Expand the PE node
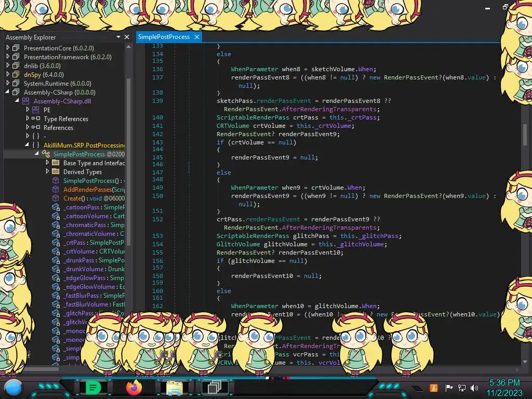 pyautogui.click(x=28, y=110)
